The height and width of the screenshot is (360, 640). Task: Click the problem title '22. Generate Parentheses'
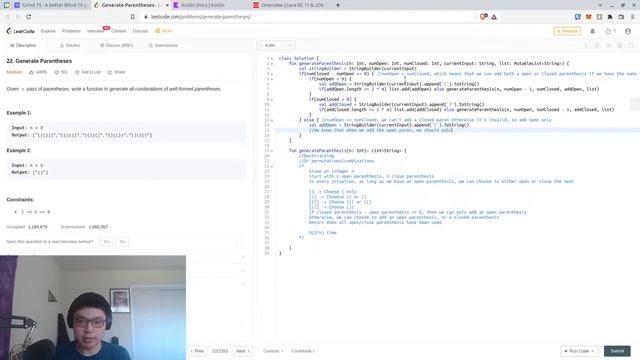click(39, 61)
